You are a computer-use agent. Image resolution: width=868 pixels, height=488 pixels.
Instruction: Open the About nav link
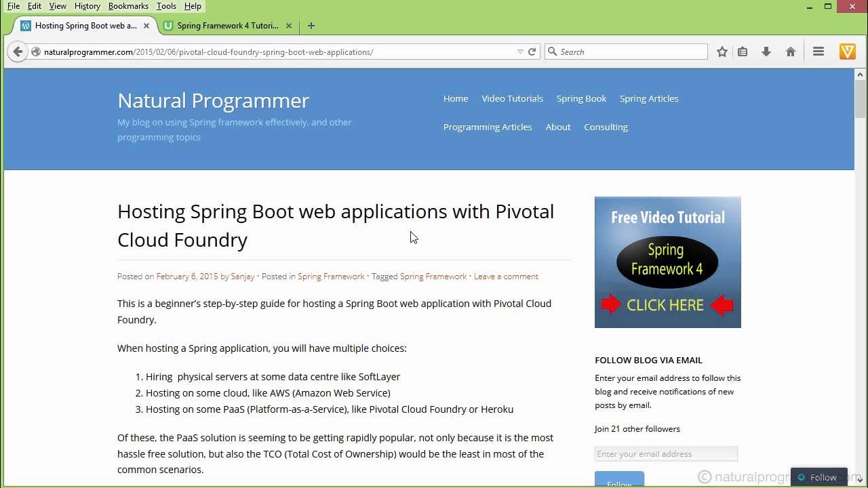click(x=558, y=127)
